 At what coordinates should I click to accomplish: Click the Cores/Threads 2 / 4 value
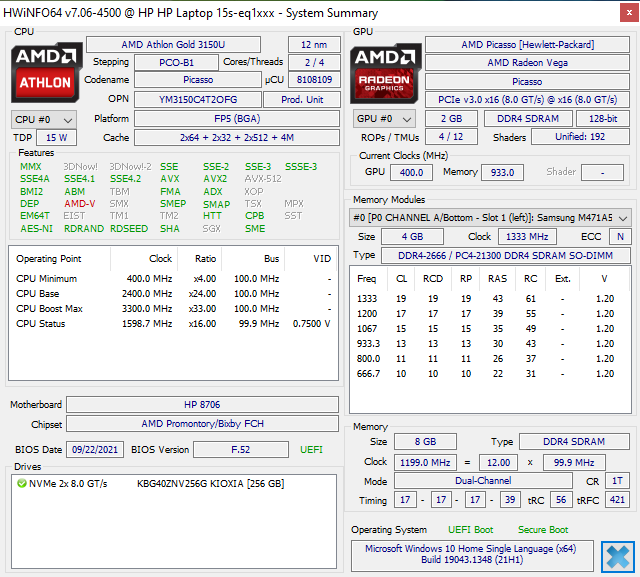(x=314, y=62)
